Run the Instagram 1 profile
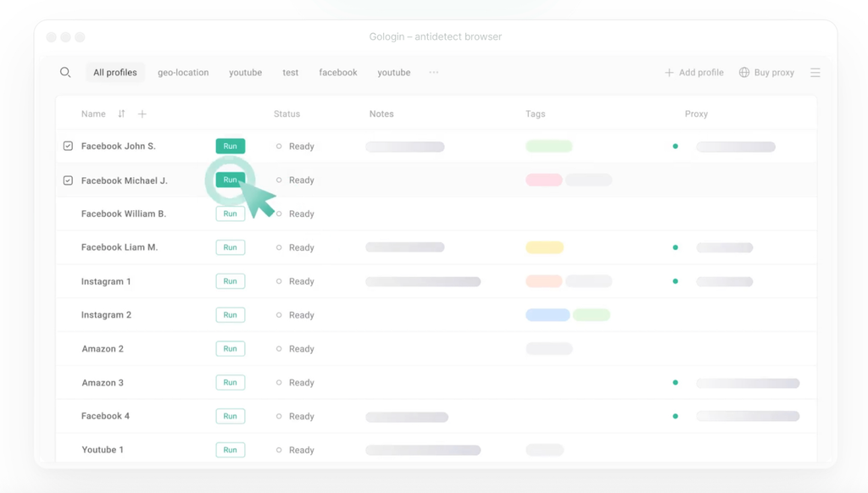Viewport: 868px width, 493px height. point(231,281)
